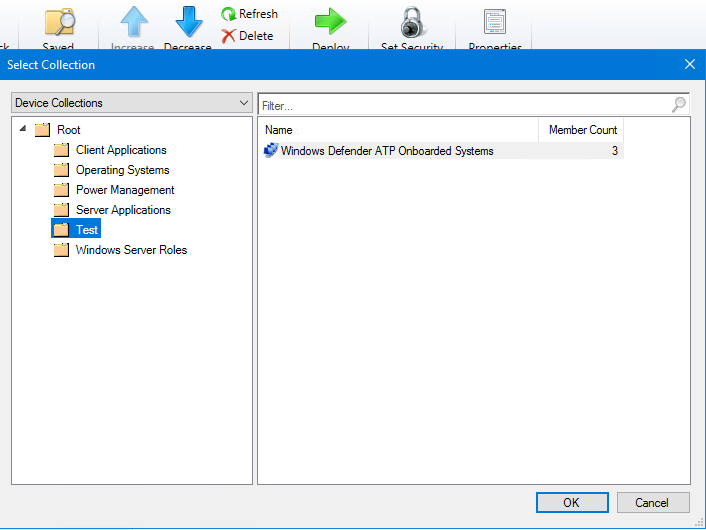Select the Server Applications folder
This screenshot has height=530, width=706.
click(123, 210)
